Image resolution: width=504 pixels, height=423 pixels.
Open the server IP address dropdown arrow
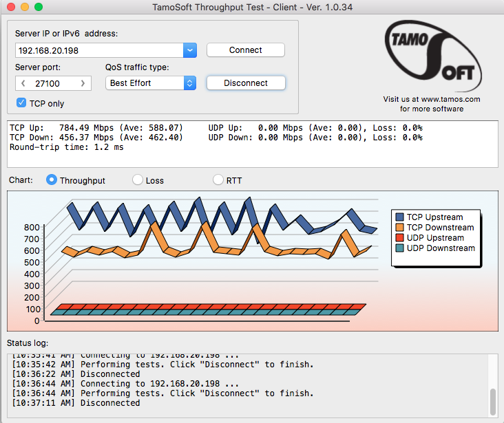click(x=189, y=50)
